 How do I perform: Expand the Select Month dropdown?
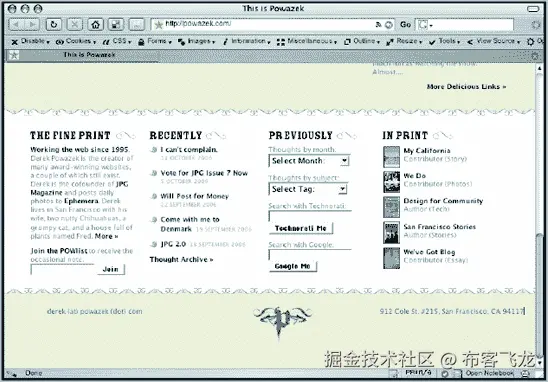click(309, 161)
